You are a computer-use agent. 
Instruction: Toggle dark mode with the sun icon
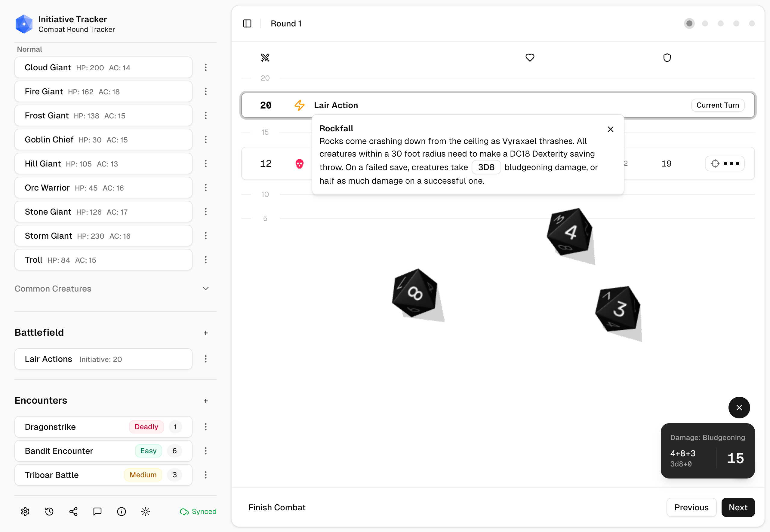(x=145, y=511)
